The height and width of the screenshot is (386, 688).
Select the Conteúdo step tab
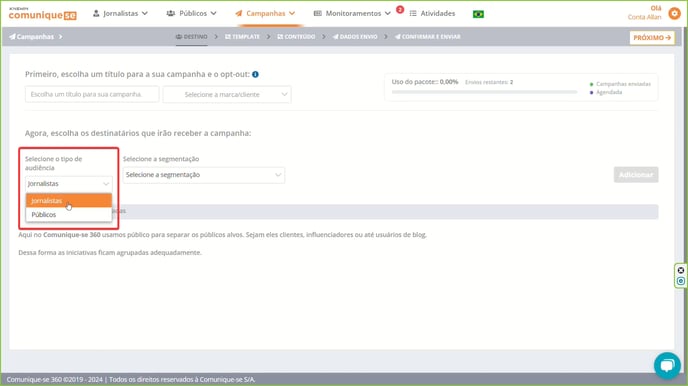[x=296, y=37]
